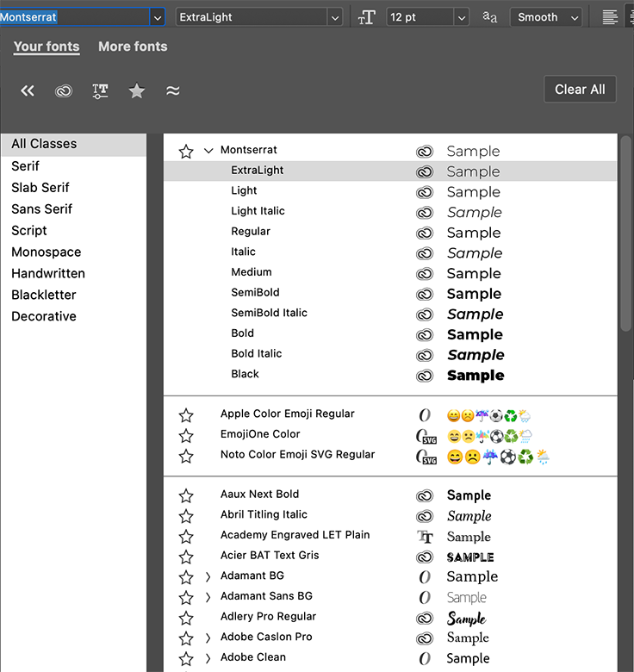634x672 pixels.
Task: Click the anti-aliasing aa icon
Action: coord(490,17)
